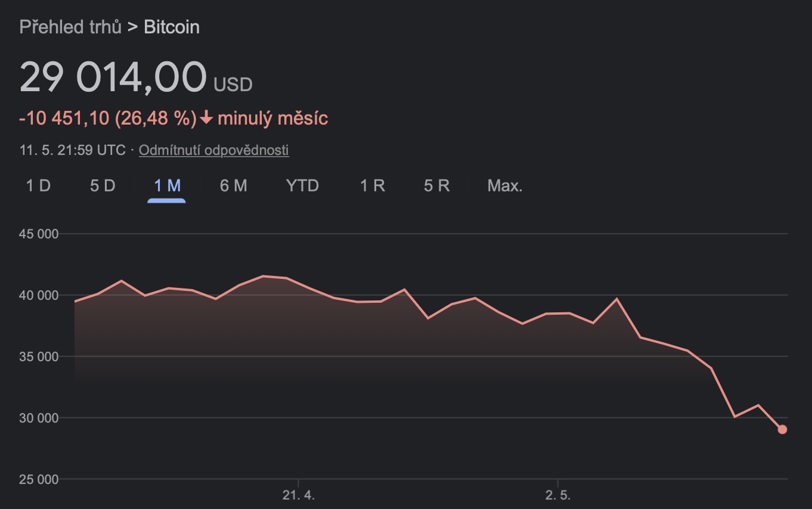The width and height of the screenshot is (812, 509).
Task: Open the Přehled trhů breadcrumb link
Action: [x=70, y=27]
